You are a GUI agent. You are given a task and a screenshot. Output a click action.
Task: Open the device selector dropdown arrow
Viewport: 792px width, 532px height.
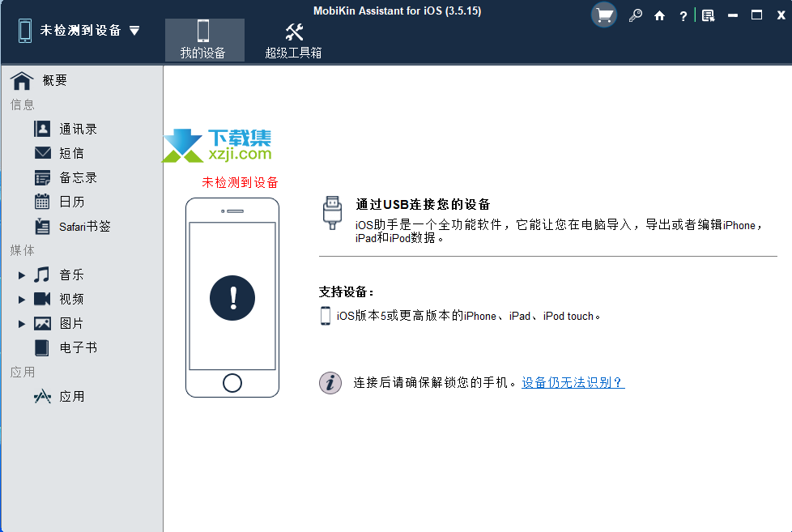(x=134, y=31)
